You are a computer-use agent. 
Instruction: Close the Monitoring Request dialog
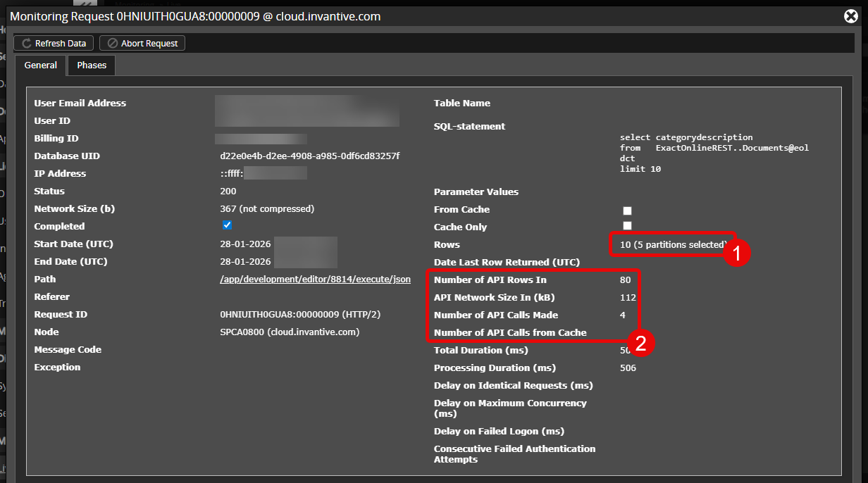coord(850,15)
